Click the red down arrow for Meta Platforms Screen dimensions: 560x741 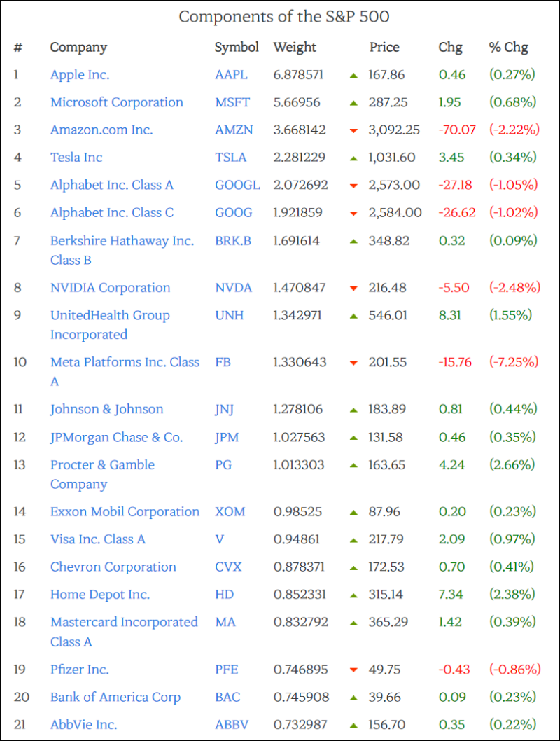353,363
